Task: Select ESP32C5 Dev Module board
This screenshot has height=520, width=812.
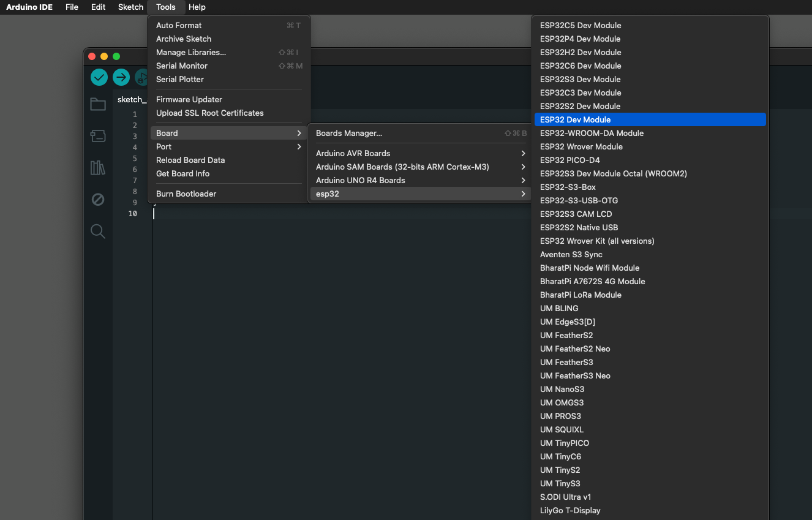Action: pos(650,25)
